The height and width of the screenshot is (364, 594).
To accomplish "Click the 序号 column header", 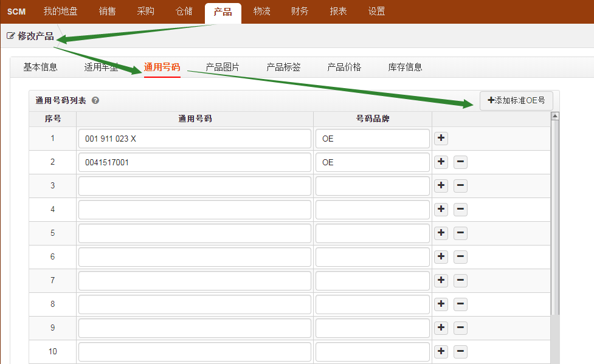I will click(53, 118).
